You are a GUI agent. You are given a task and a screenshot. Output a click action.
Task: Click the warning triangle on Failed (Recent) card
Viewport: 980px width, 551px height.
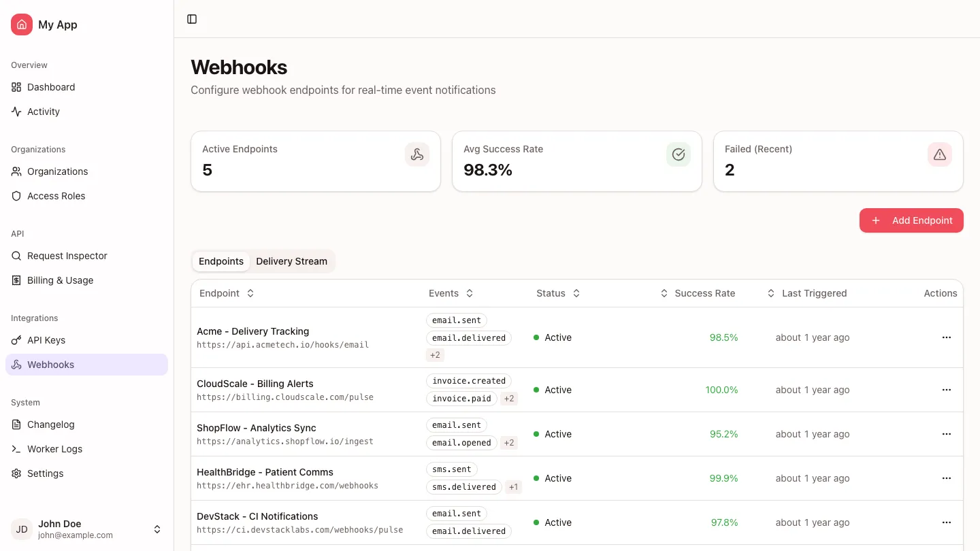(x=940, y=154)
